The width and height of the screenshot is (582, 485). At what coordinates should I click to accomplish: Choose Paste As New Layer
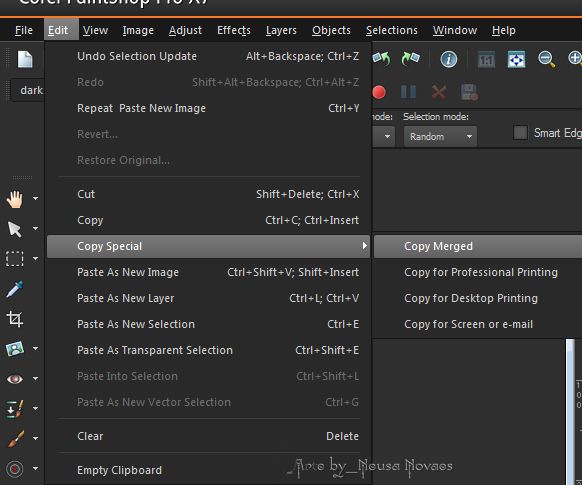pyautogui.click(x=209, y=298)
